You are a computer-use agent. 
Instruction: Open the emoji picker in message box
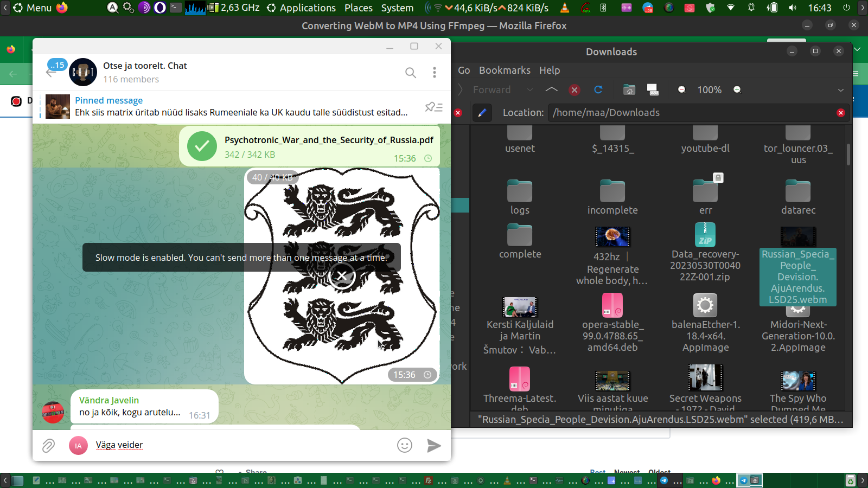(x=405, y=446)
